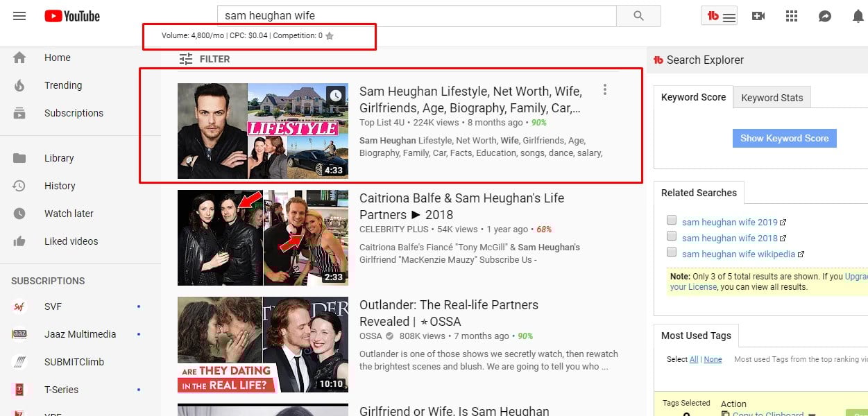
Task: Click 'All' link under Most Used Tags
Action: (x=694, y=359)
